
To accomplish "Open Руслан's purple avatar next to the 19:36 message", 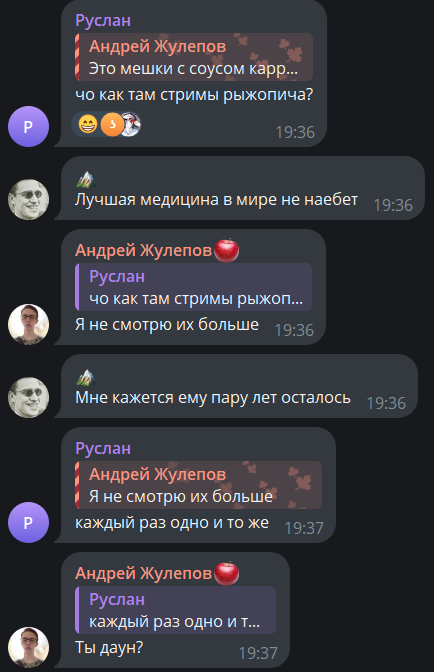I will 28,126.
